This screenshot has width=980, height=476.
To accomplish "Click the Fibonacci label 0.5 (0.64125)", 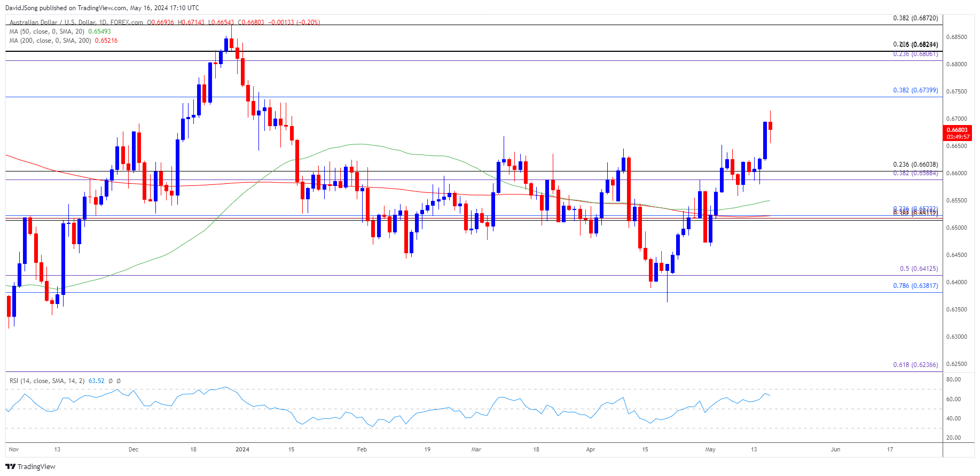I will tap(919, 269).
